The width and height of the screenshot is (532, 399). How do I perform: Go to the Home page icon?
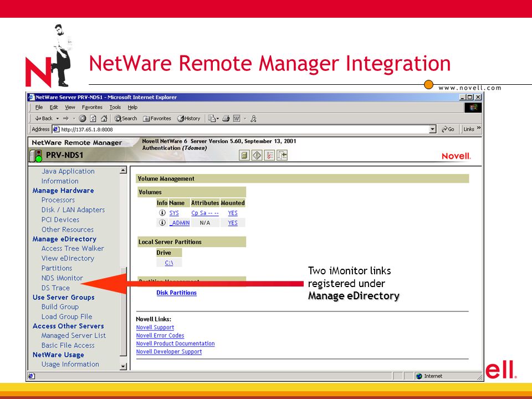coord(104,119)
